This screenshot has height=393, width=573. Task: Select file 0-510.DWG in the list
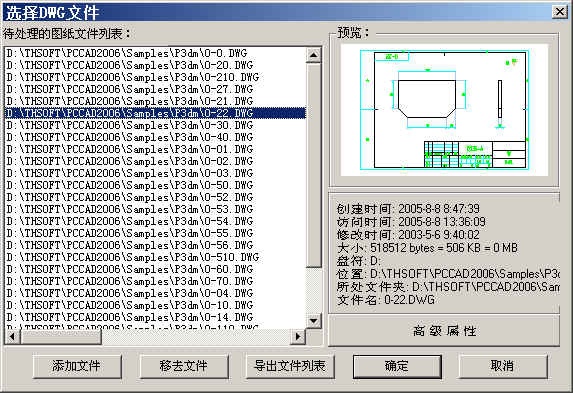pos(156,257)
